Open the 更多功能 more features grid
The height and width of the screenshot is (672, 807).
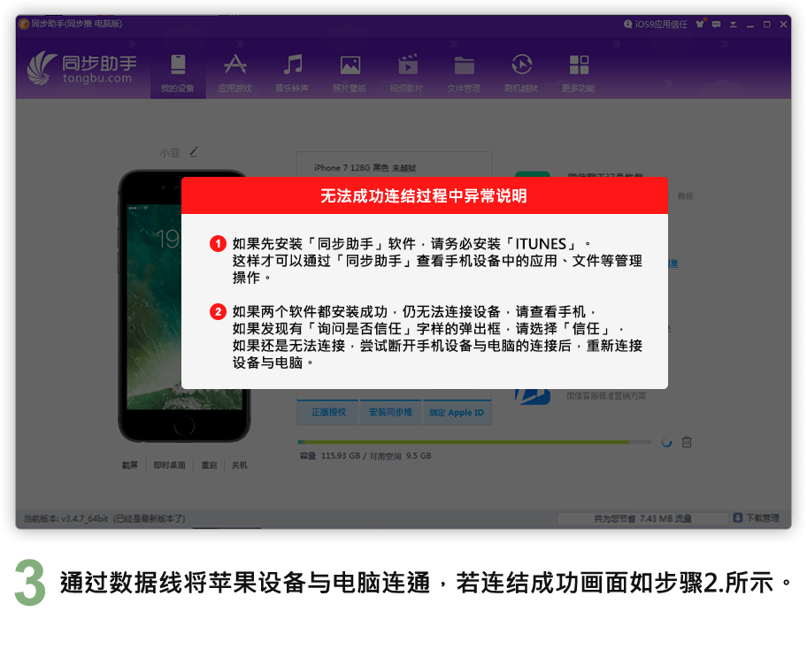click(x=579, y=72)
